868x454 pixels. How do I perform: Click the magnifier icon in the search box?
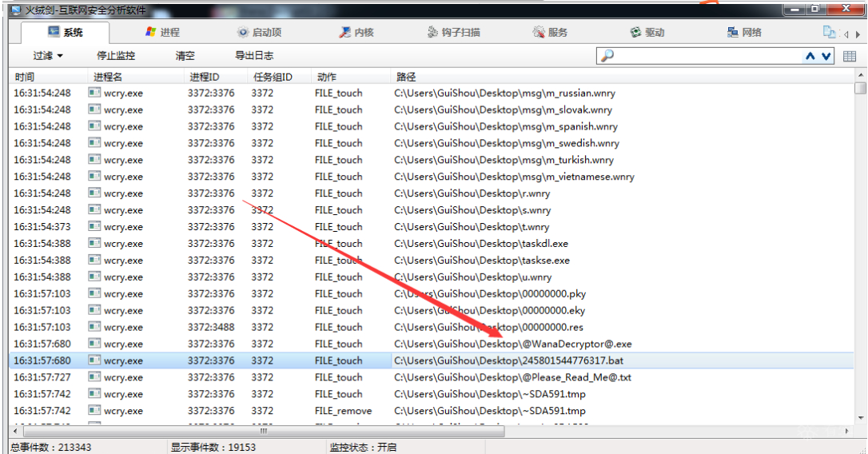point(607,55)
